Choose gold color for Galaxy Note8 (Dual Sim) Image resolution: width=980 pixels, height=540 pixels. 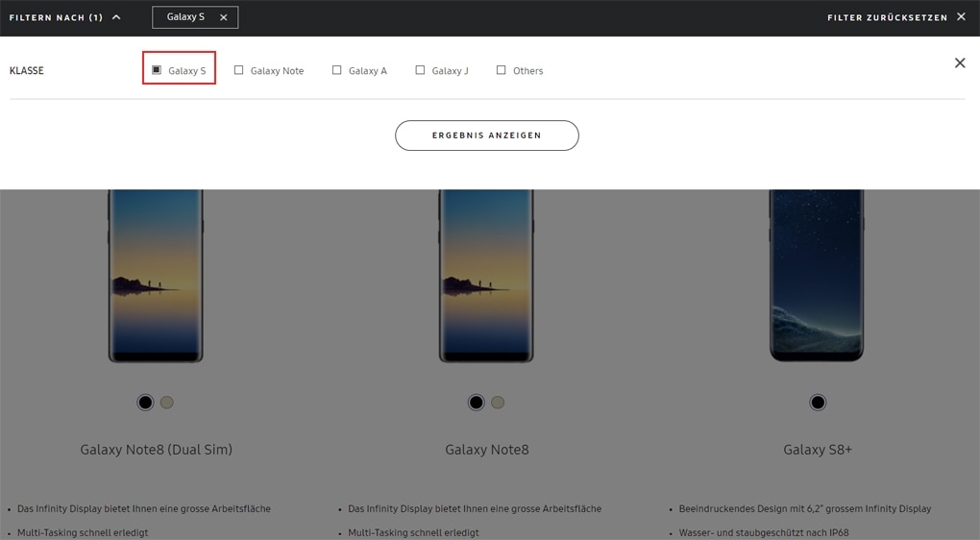coord(167,403)
